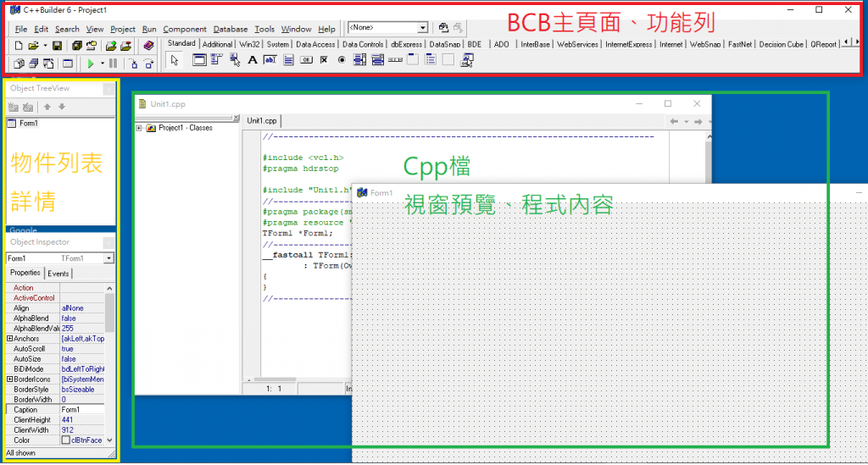Click the Trace Into icon
Viewport: 868px width, 465px height.
tap(133, 64)
